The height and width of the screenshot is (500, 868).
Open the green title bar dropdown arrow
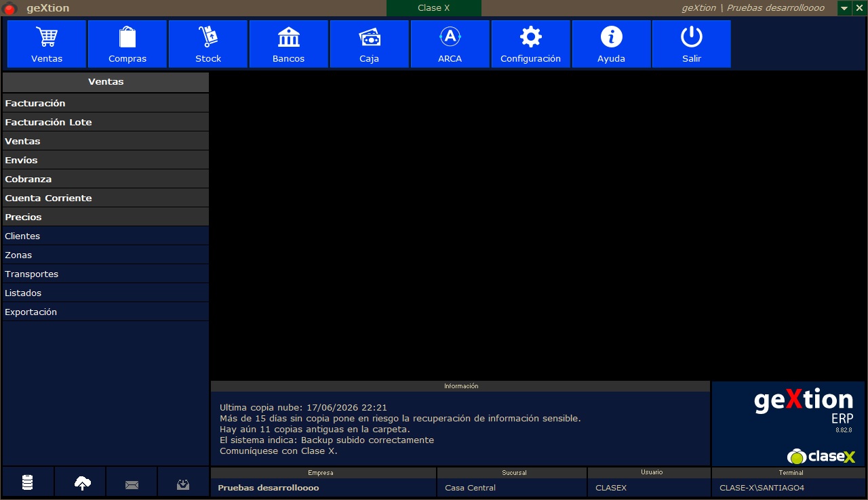click(x=844, y=8)
